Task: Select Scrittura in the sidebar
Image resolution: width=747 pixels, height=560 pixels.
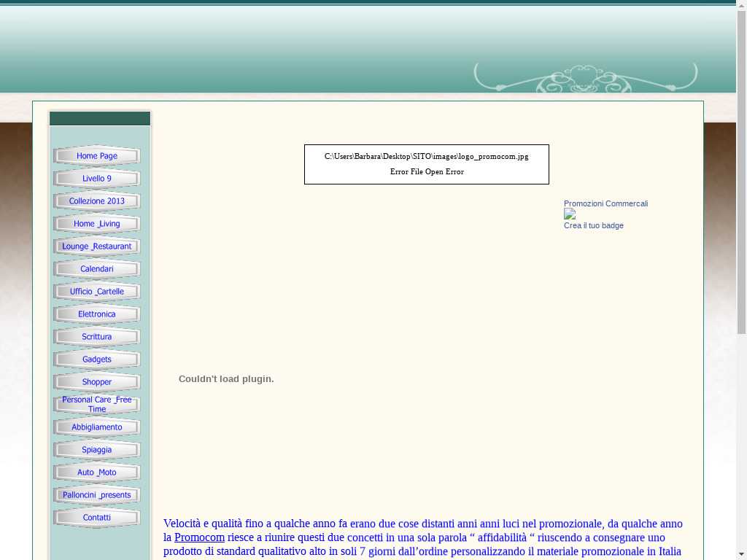Action: click(x=97, y=337)
